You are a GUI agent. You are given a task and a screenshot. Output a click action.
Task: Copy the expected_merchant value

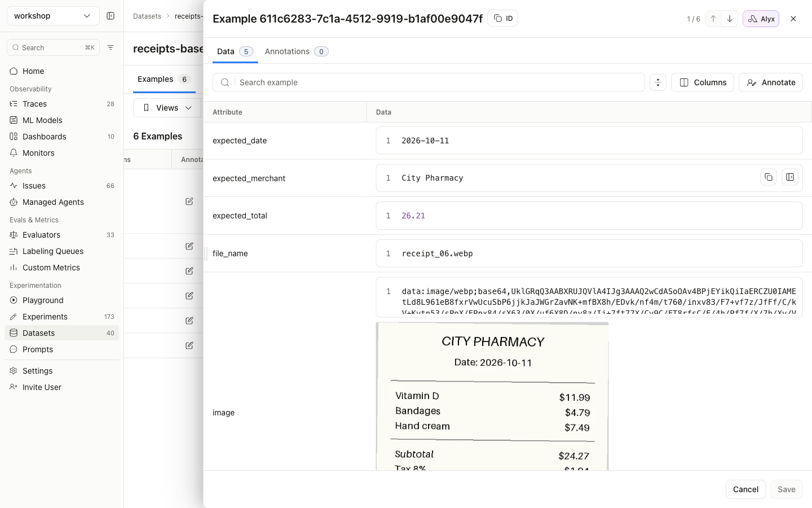tap(769, 177)
